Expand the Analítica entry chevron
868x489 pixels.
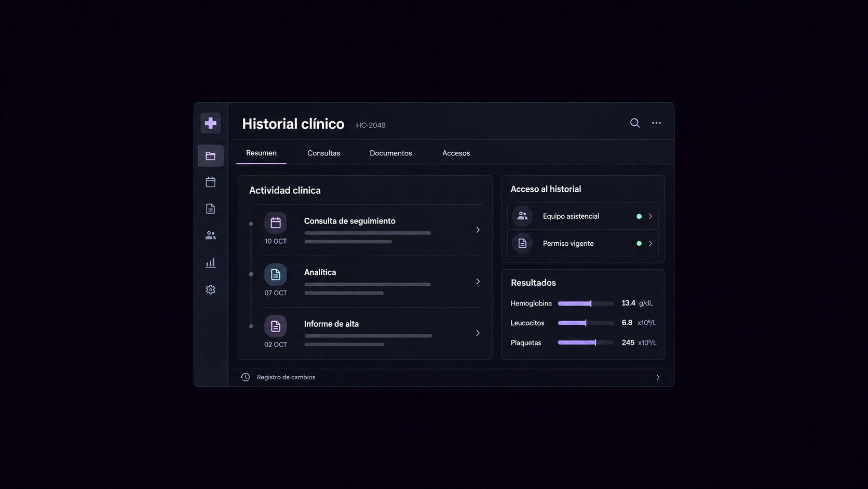[x=478, y=281]
